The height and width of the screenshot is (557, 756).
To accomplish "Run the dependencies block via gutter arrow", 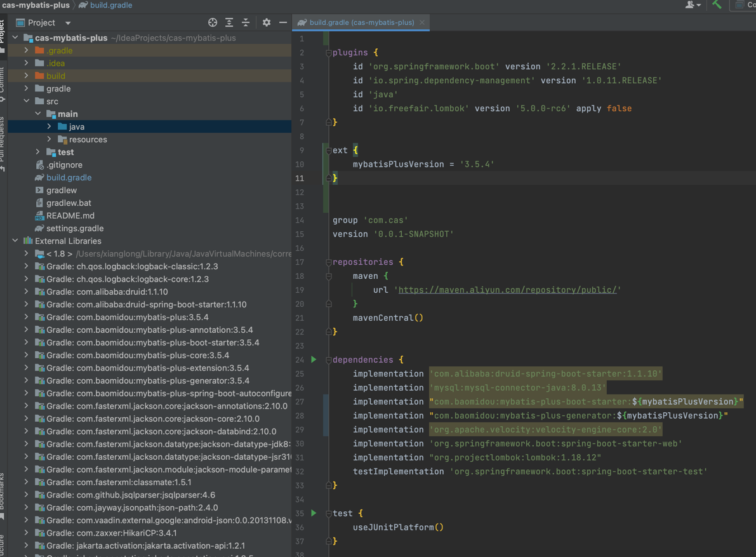I will pyautogui.click(x=314, y=359).
